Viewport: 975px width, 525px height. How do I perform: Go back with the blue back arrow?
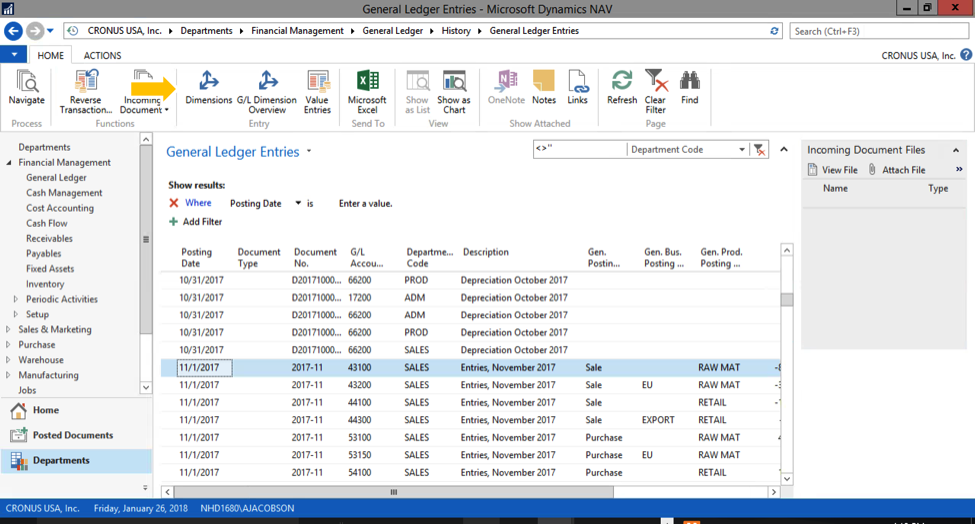tap(14, 30)
